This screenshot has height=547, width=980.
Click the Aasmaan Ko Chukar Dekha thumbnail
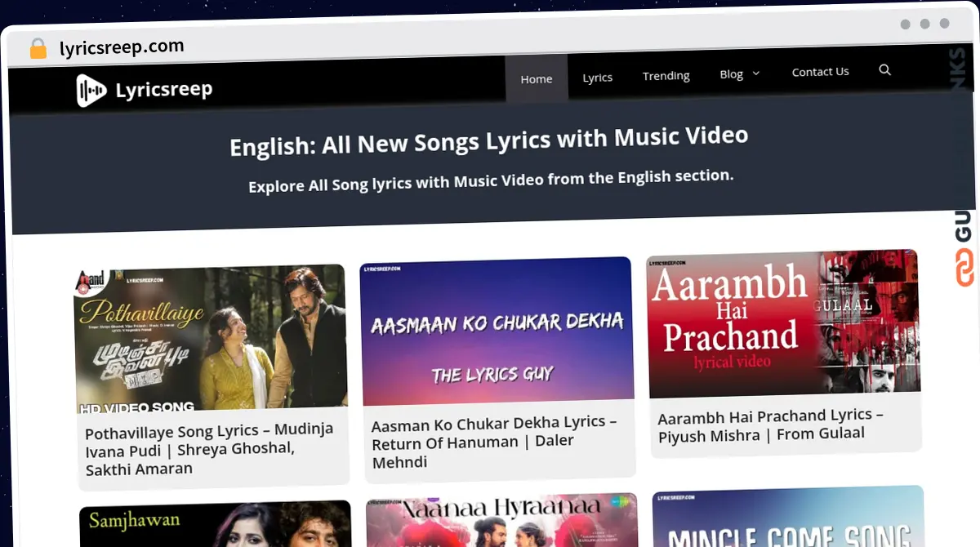pos(497,331)
